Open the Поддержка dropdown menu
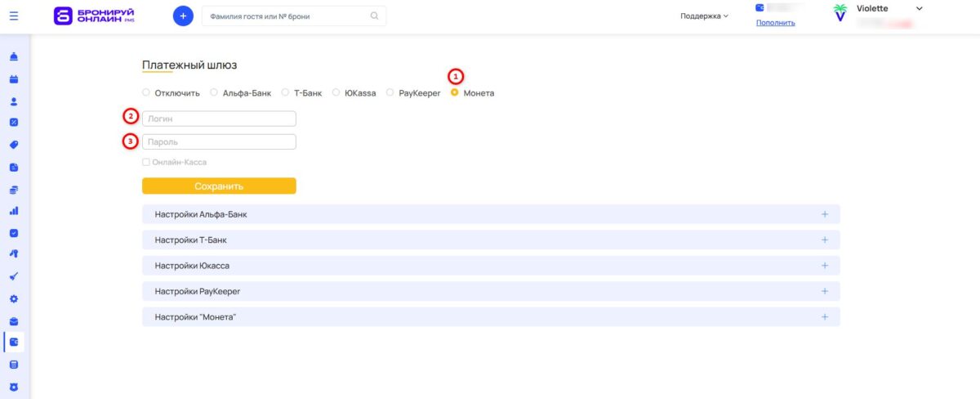Image resolution: width=980 pixels, height=399 pixels. click(x=705, y=16)
